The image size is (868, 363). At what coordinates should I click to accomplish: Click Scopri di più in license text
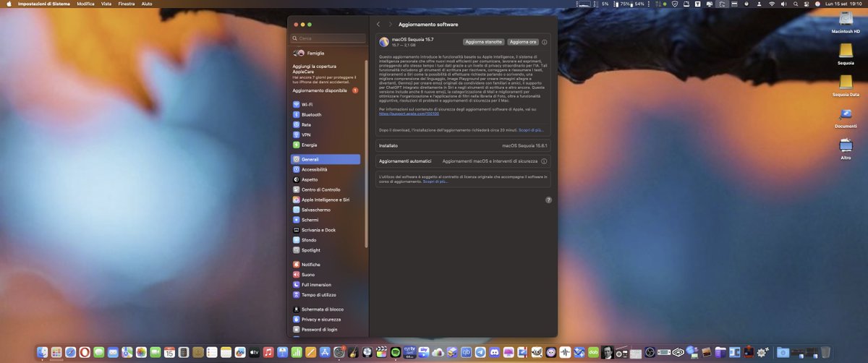point(435,181)
